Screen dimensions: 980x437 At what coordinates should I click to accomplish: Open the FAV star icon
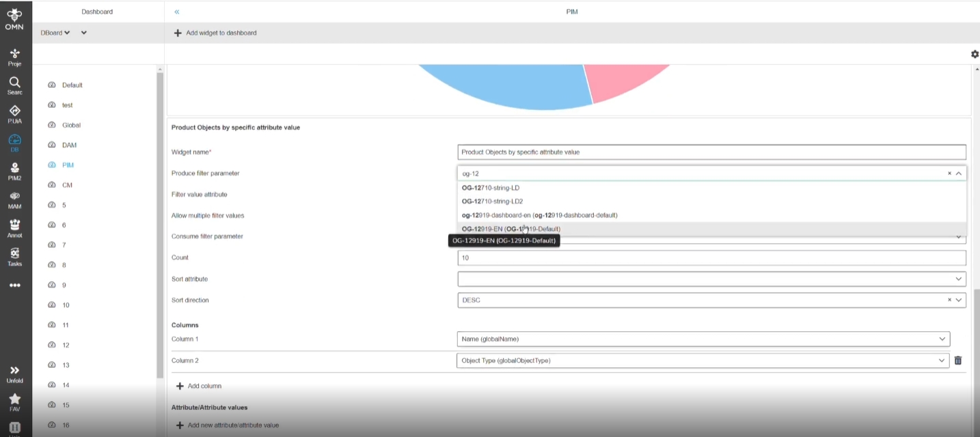pyautogui.click(x=14, y=399)
